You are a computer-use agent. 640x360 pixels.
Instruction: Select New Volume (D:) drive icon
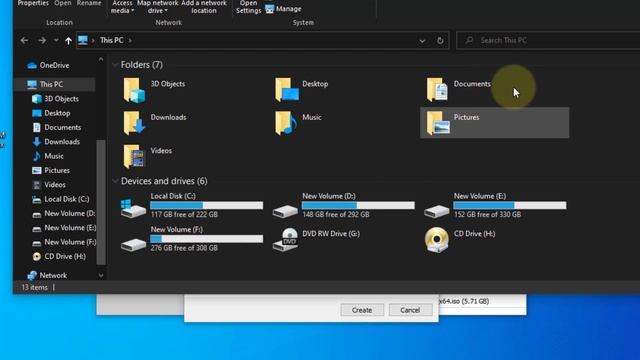pos(285,211)
